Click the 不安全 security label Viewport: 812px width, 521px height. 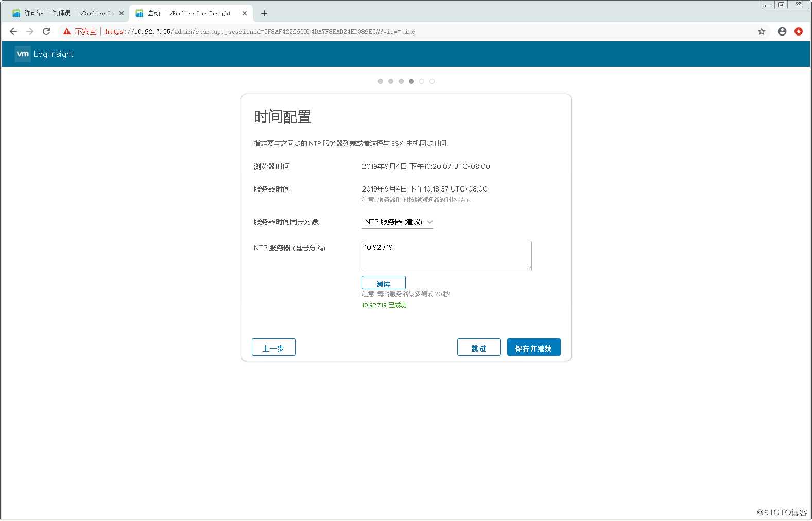tap(85, 31)
